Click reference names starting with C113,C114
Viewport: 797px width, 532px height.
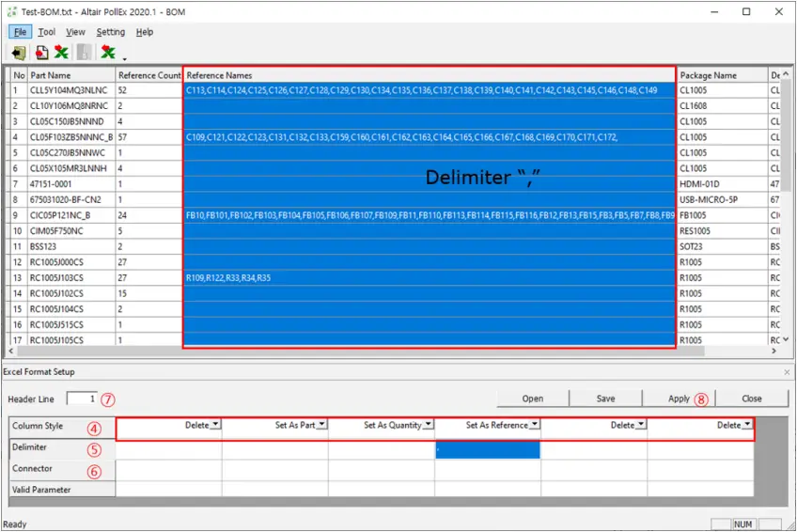coord(430,90)
